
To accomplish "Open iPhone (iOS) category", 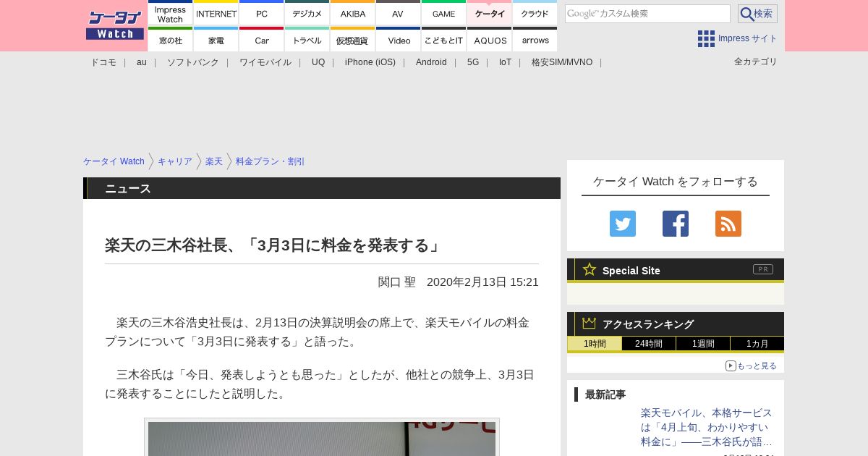I will tap(370, 62).
